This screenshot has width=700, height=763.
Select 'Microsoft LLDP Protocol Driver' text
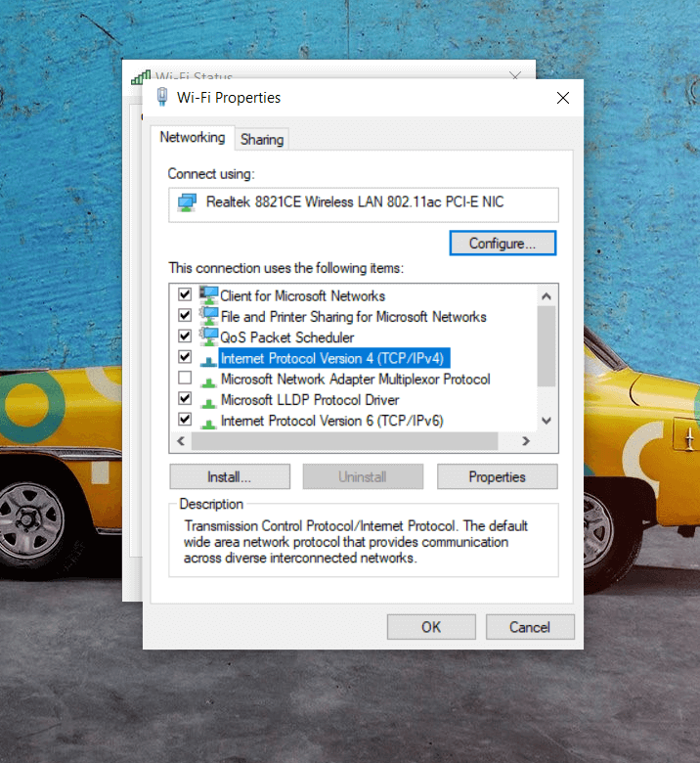pyautogui.click(x=310, y=400)
